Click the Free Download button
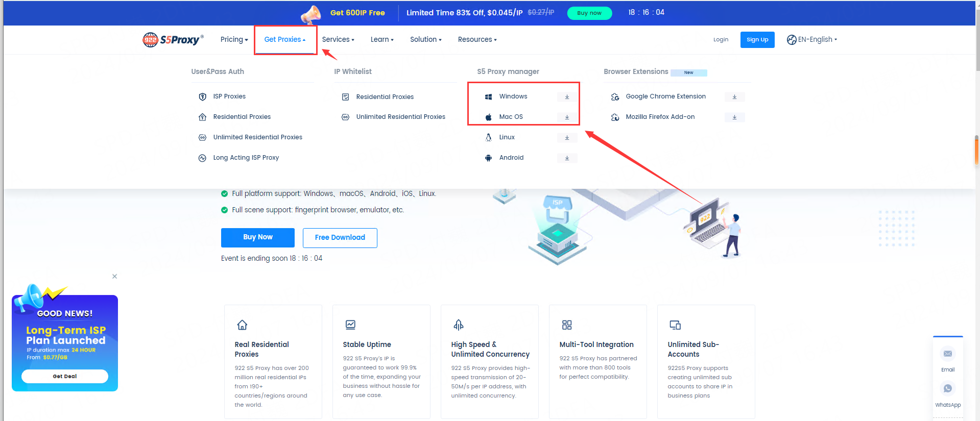This screenshot has height=421, width=980. pyautogui.click(x=340, y=237)
